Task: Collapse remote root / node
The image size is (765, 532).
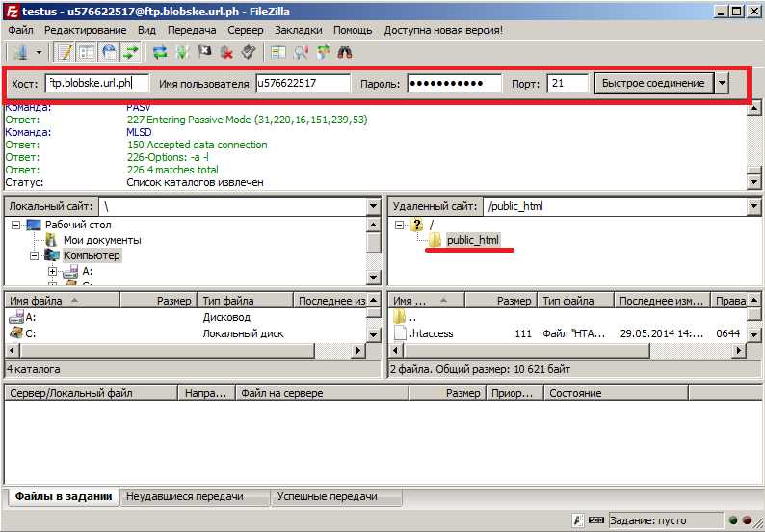Action: pos(400,225)
